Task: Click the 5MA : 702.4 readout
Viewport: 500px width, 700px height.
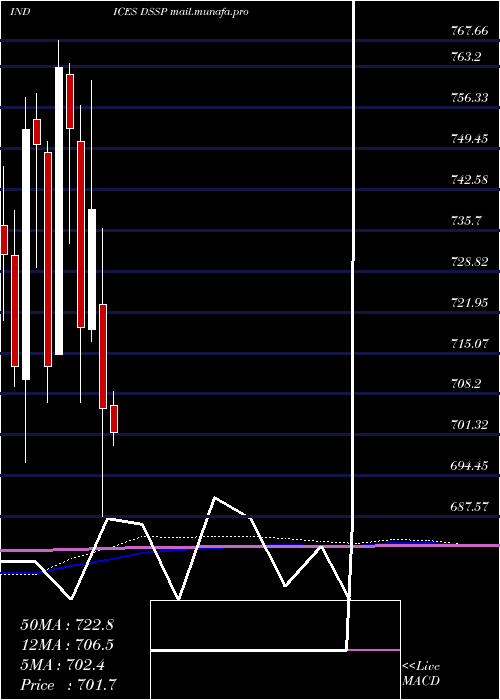Action: 63,665
